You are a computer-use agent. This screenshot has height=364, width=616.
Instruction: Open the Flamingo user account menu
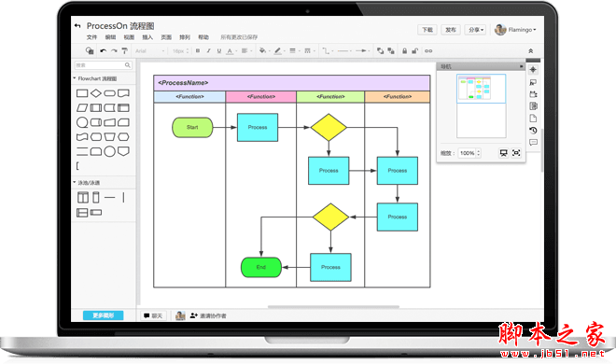point(516,30)
